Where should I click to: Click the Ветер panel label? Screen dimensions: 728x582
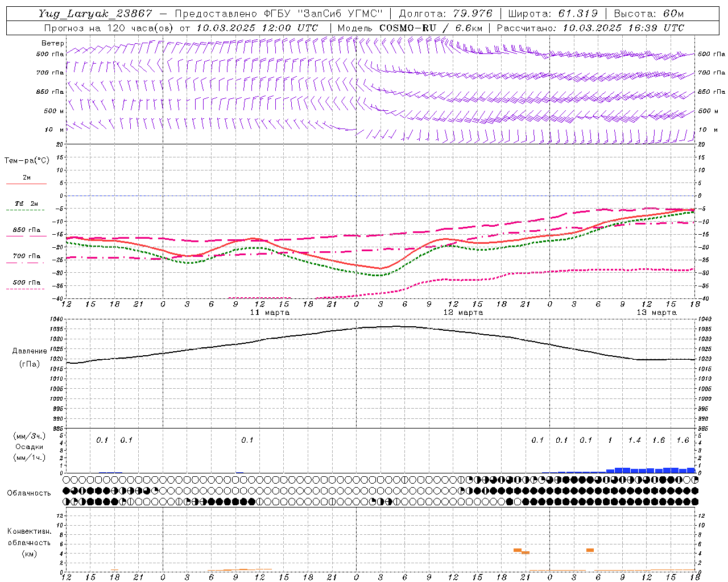[53, 43]
